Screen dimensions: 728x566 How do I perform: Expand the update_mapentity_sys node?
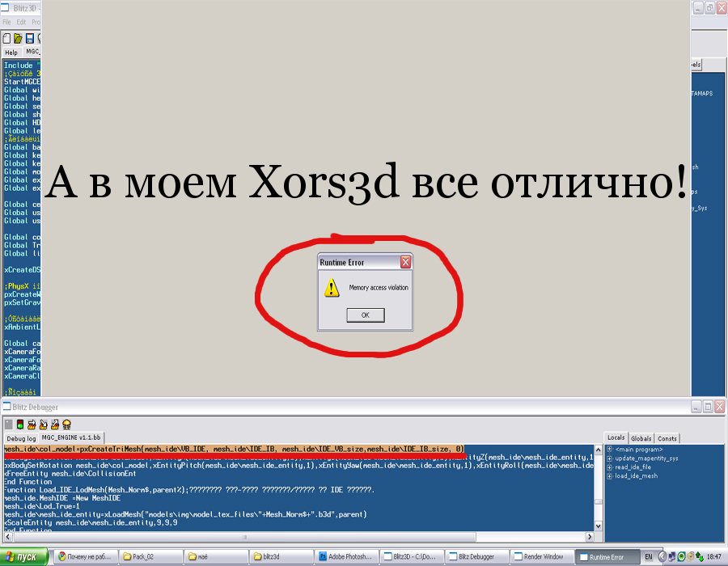point(610,458)
